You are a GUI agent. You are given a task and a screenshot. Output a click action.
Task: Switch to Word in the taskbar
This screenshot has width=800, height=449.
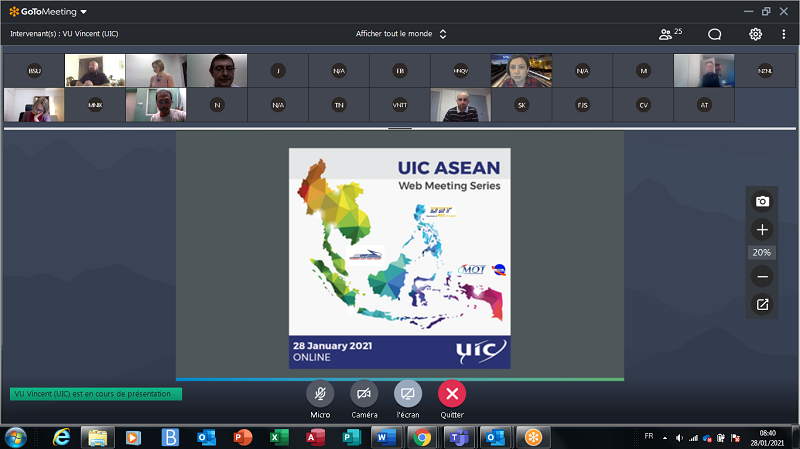[387, 437]
